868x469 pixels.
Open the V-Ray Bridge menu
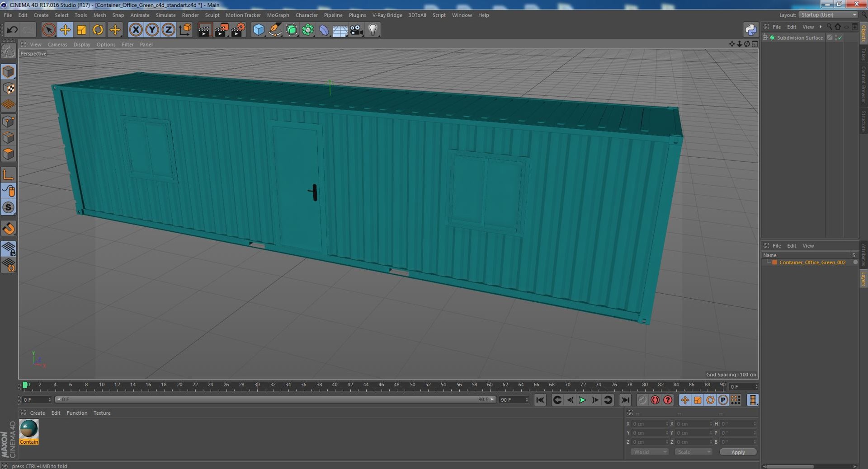pos(387,15)
